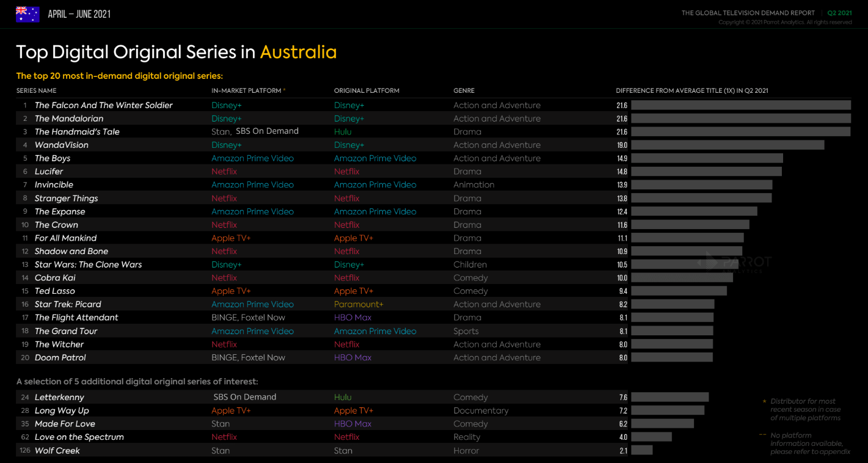Click 'Top Digital Original Series in Australia' heading
Screen dimensions: 868x463
(x=176, y=52)
